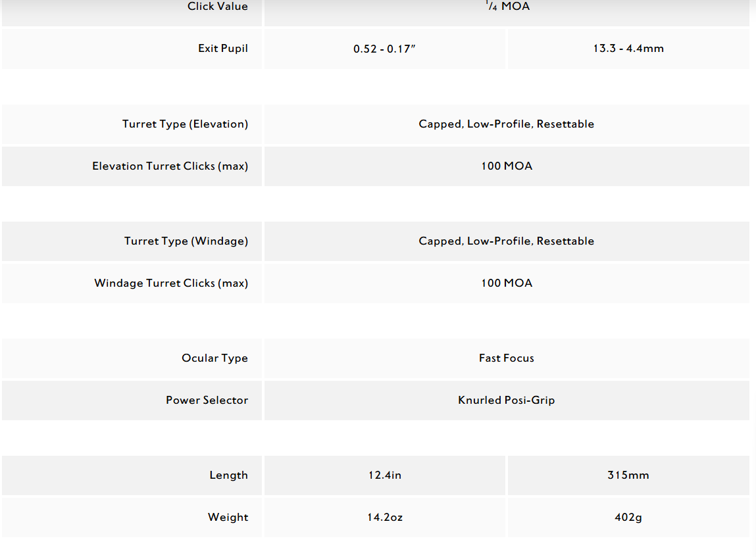Click the 402g weight value

click(x=628, y=518)
